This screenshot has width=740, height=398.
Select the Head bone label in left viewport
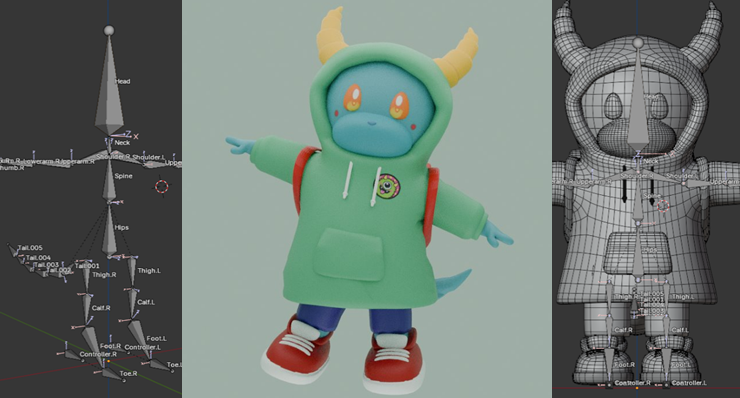click(122, 81)
